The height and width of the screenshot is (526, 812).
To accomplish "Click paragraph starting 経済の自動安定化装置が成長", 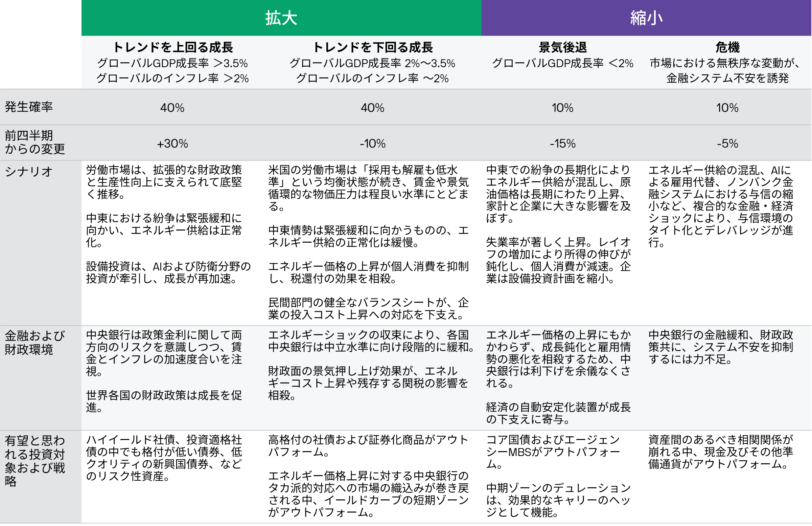I will [559, 413].
